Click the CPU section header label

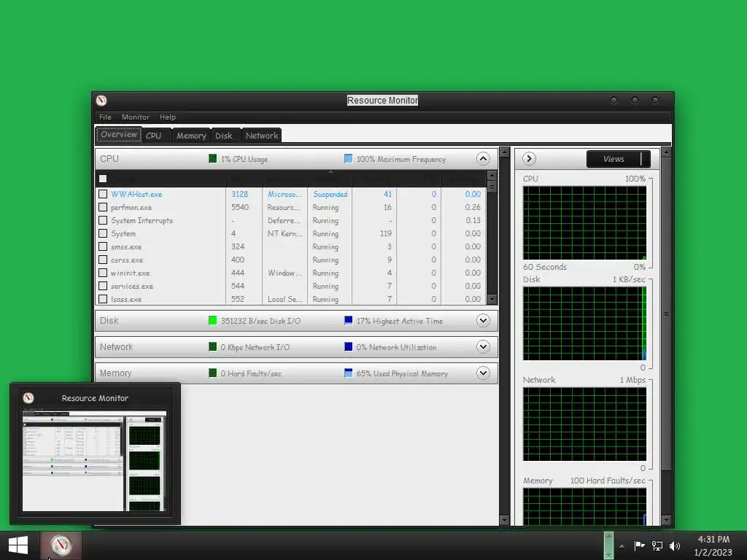click(109, 158)
